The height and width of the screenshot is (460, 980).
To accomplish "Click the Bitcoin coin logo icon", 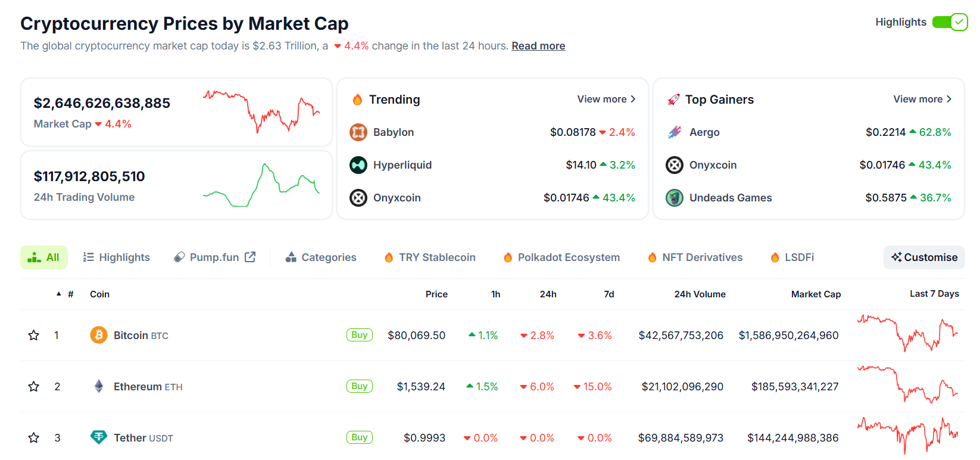I will tap(99, 335).
